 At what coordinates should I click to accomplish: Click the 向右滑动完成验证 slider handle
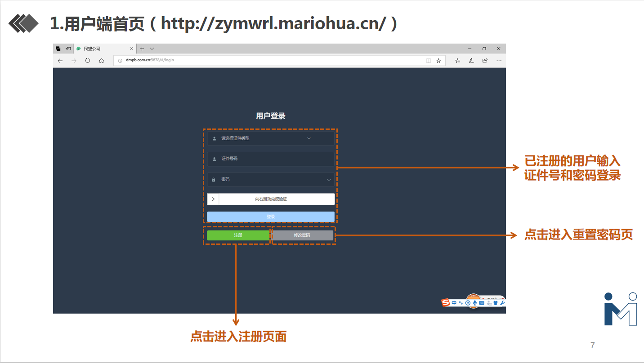click(213, 199)
